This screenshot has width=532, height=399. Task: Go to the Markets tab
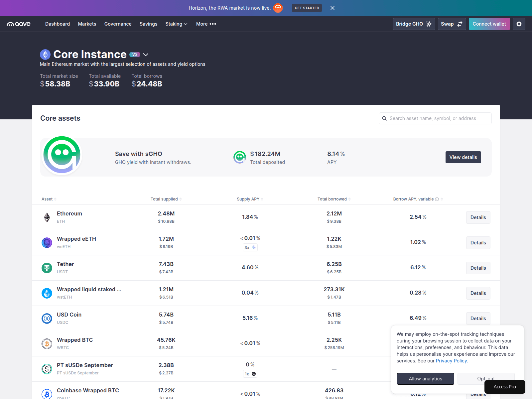click(87, 24)
